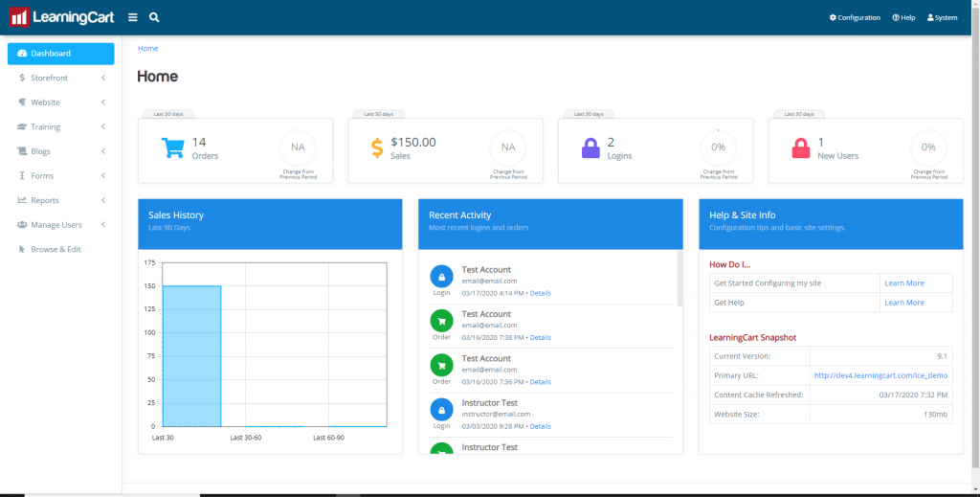
Task: Click the Browse & Edit pointer icon
Action: coord(22,249)
